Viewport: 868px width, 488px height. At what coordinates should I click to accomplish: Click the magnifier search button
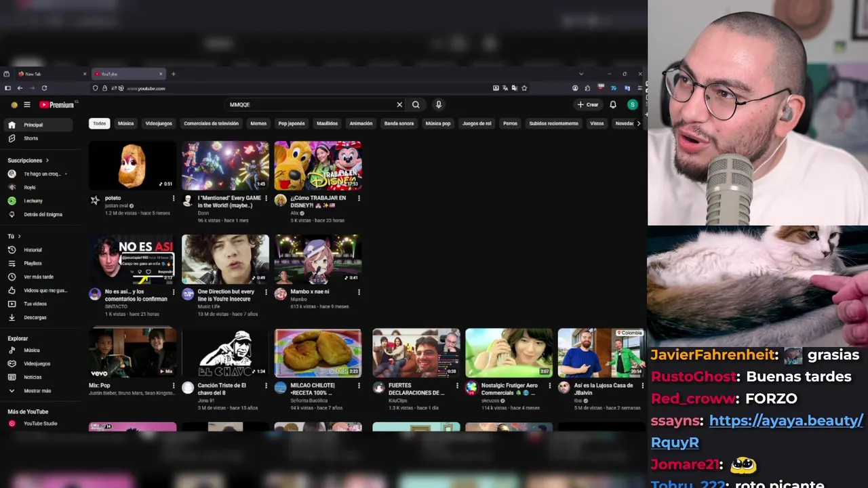416,104
